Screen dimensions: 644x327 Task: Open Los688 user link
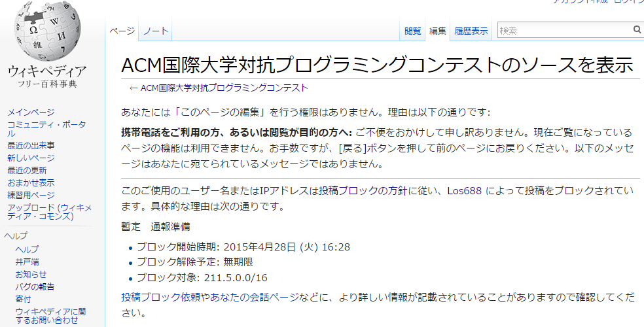464,191
